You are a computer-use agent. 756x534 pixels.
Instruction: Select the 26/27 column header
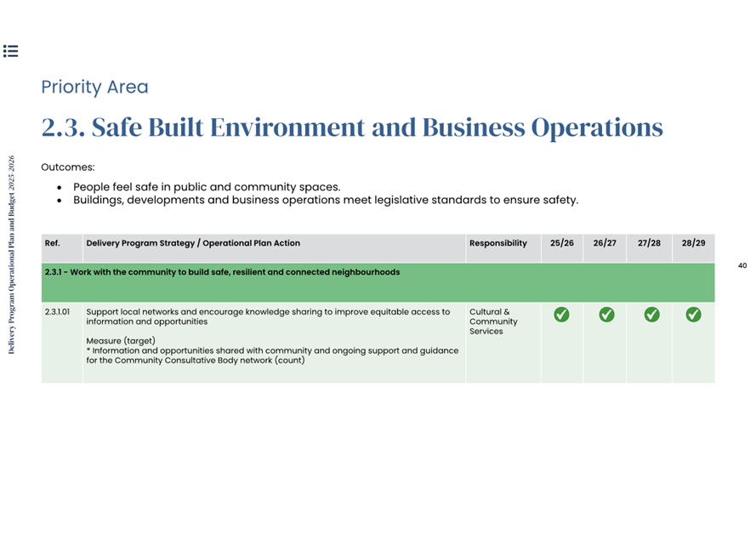[x=605, y=243]
